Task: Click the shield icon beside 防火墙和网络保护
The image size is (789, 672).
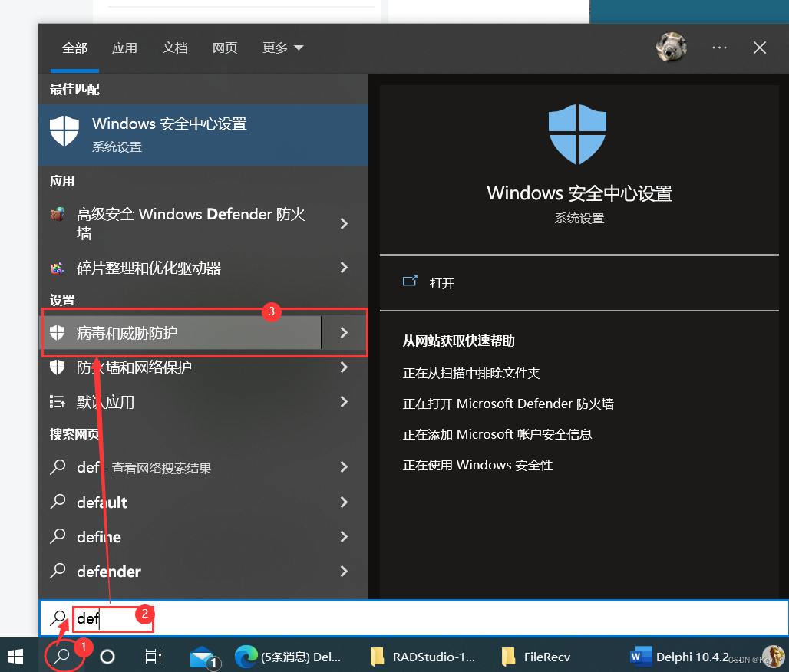Action: (x=58, y=367)
